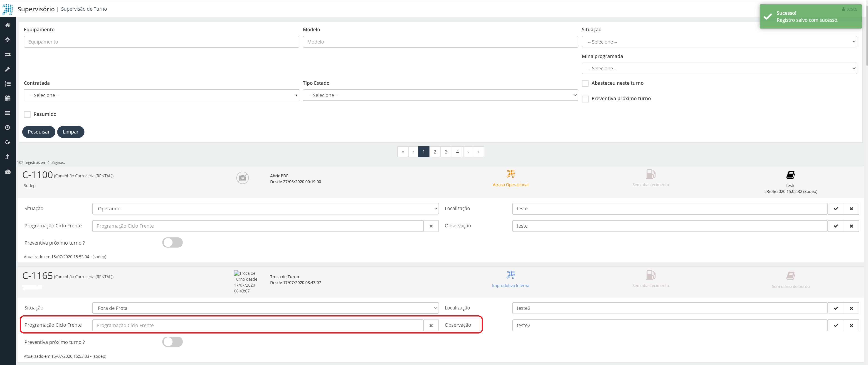Cancel Observação X for C-1100

tap(851, 226)
